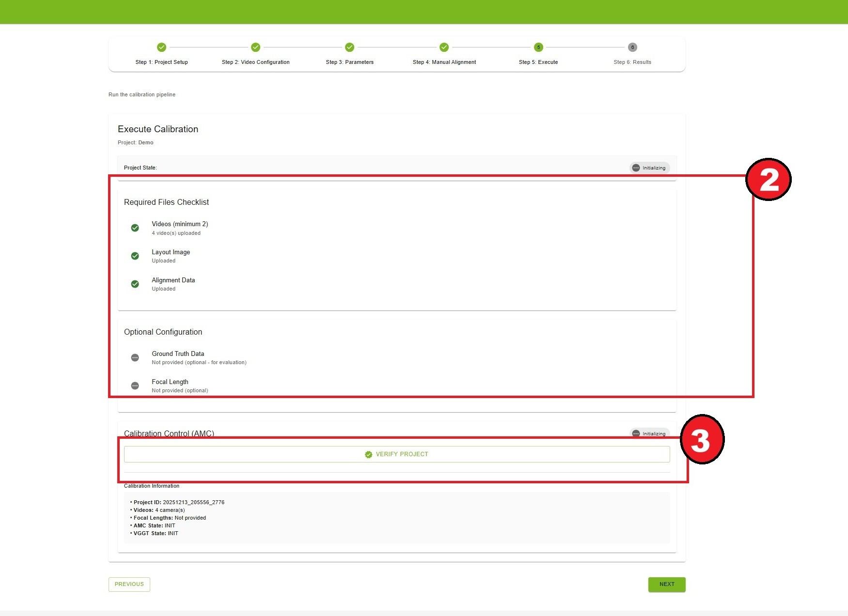The width and height of the screenshot is (848, 616).
Task: Click the Project State Initializing status chip
Action: coord(649,168)
